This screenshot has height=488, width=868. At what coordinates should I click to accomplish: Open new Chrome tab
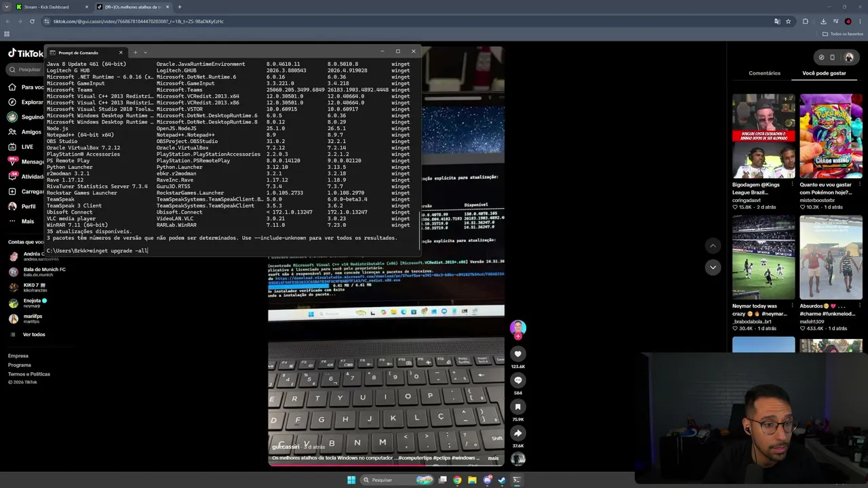[180, 7]
